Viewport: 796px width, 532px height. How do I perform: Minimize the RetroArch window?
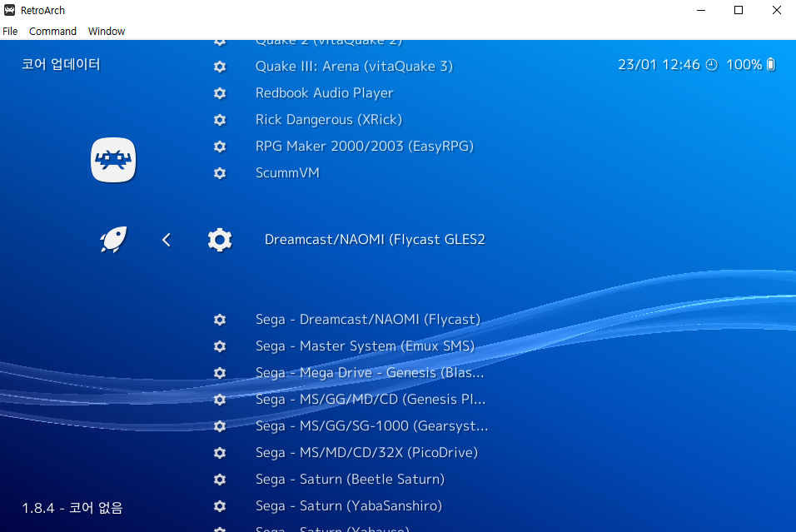701,10
